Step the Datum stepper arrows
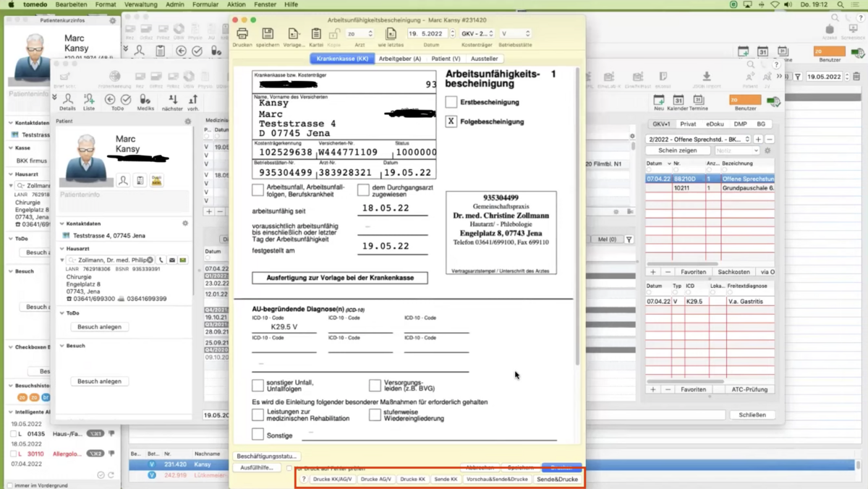The image size is (868, 489). click(453, 33)
